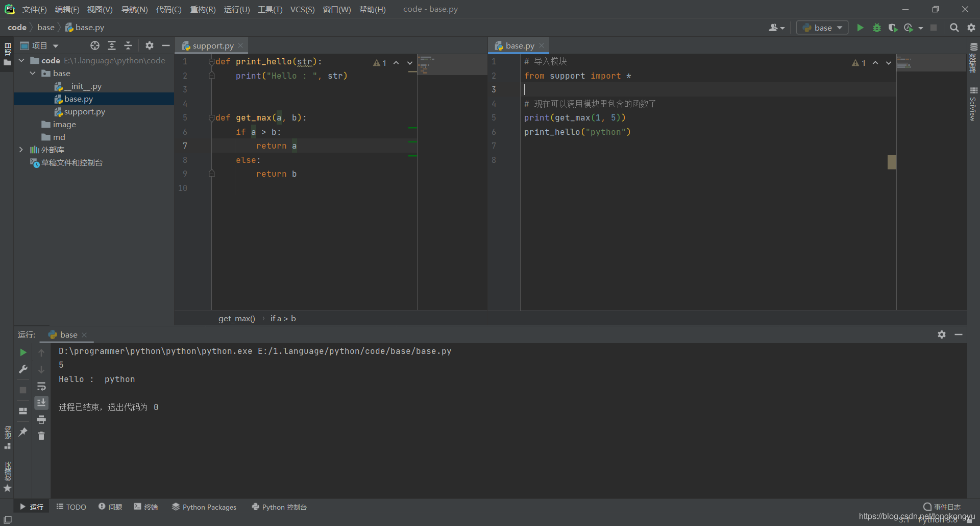Open the VCS(S) menu

click(x=302, y=9)
